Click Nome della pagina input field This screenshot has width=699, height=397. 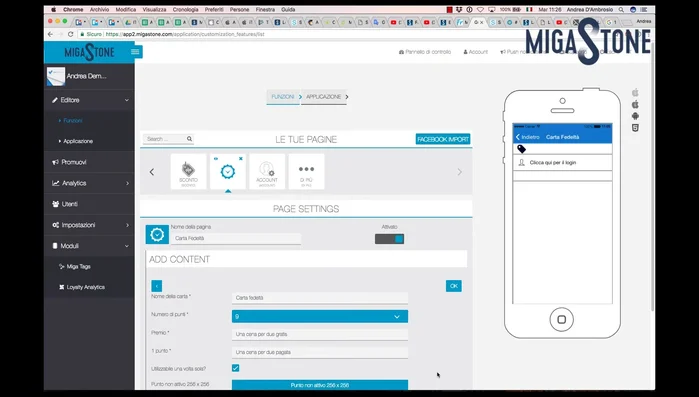click(x=236, y=238)
